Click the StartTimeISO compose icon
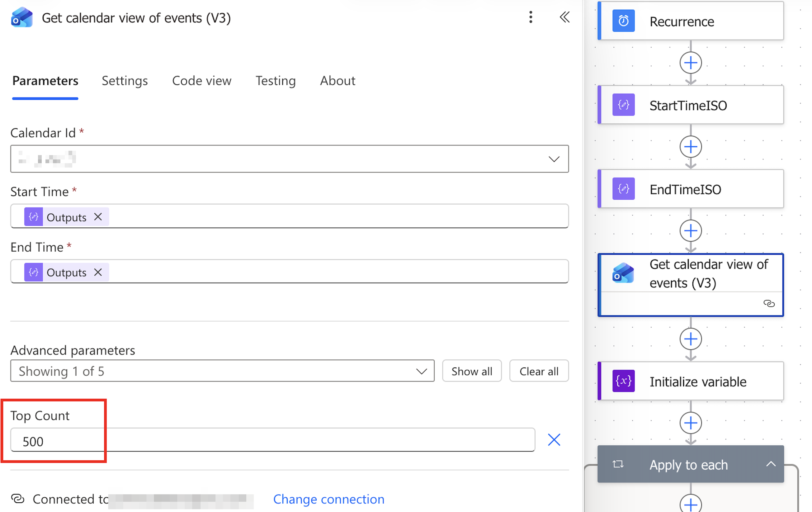This screenshot has width=812, height=512. pyautogui.click(x=623, y=105)
